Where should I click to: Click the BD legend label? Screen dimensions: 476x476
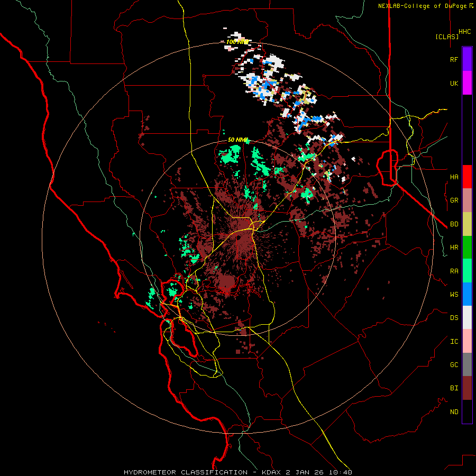(x=454, y=224)
